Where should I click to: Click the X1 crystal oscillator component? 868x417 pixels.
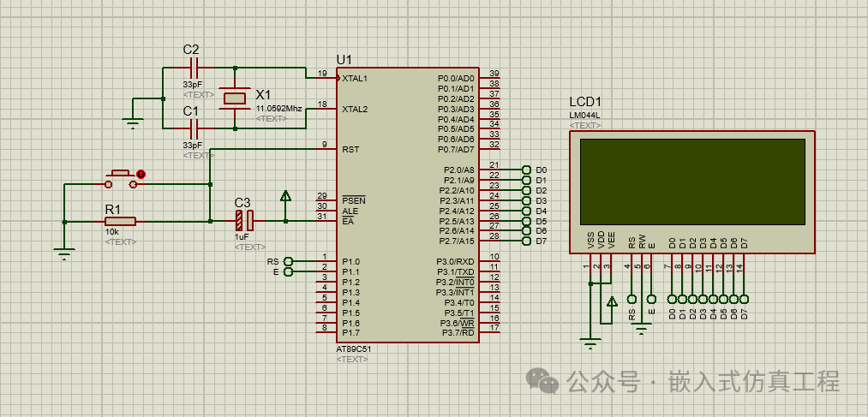(x=235, y=98)
